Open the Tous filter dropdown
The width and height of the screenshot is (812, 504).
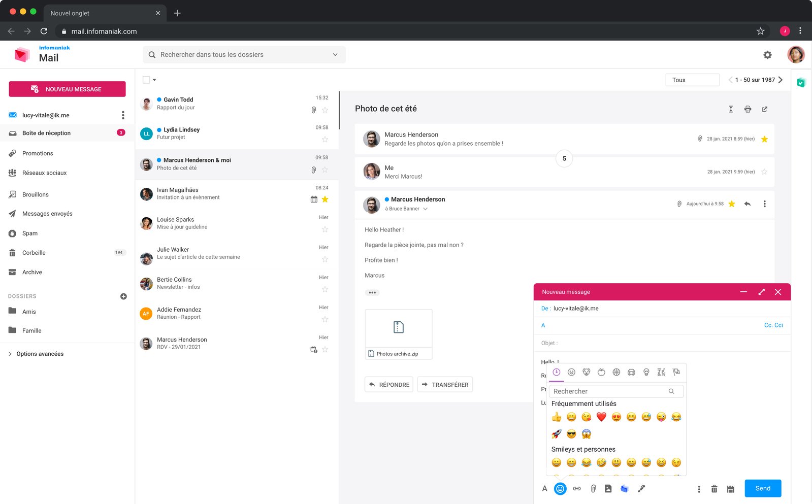(x=692, y=80)
